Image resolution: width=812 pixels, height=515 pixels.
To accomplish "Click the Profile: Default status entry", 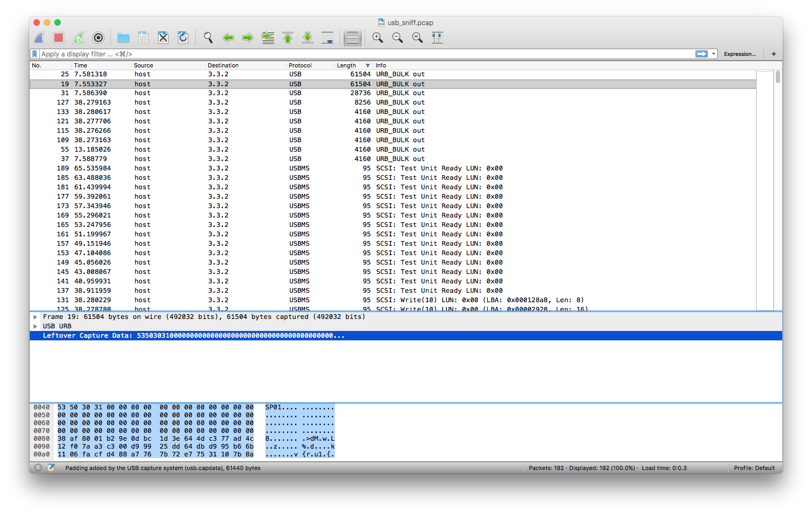I will tap(754, 468).
